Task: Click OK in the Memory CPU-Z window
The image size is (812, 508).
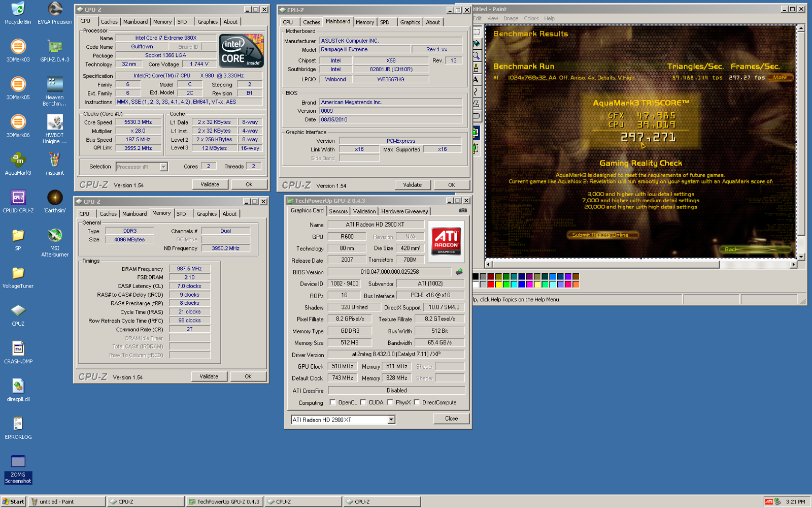Action: click(248, 376)
